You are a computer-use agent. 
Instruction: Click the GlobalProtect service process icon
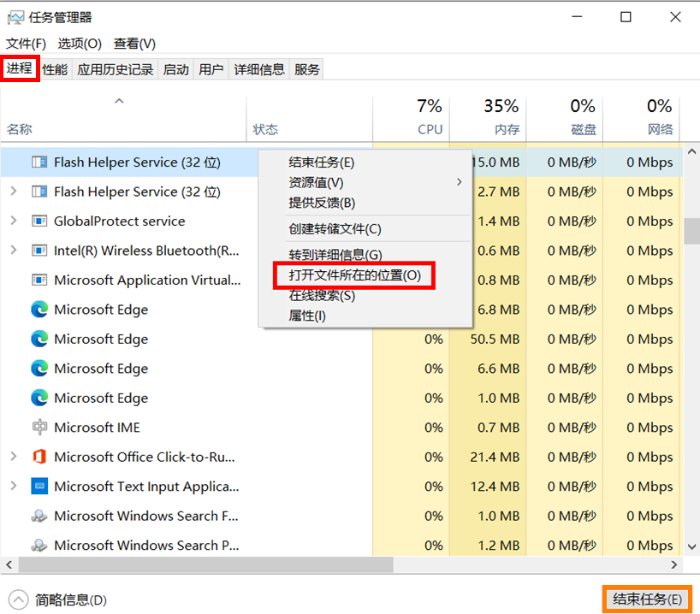click(x=39, y=221)
